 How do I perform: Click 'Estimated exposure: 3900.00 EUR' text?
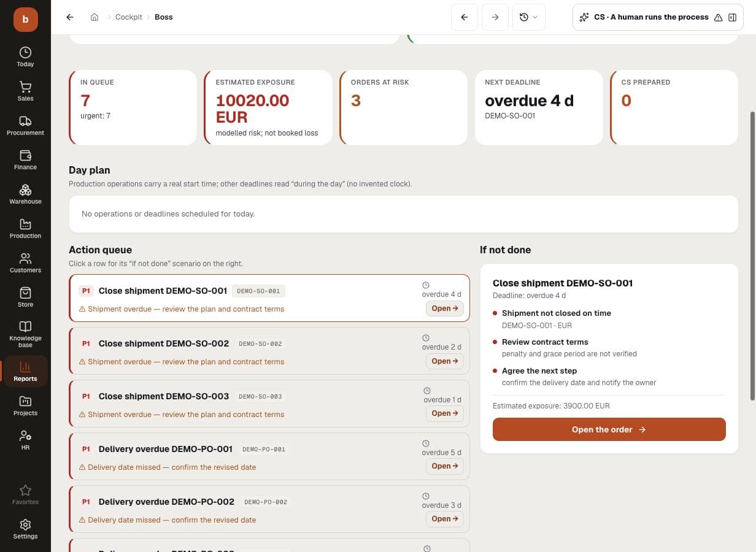pos(551,406)
